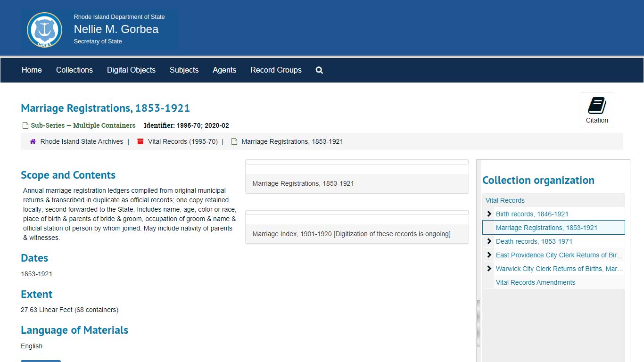Open Vital Records root in collection tree
Image resolution: width=644 pixels, height=362 pixels.
click(505, 200)
